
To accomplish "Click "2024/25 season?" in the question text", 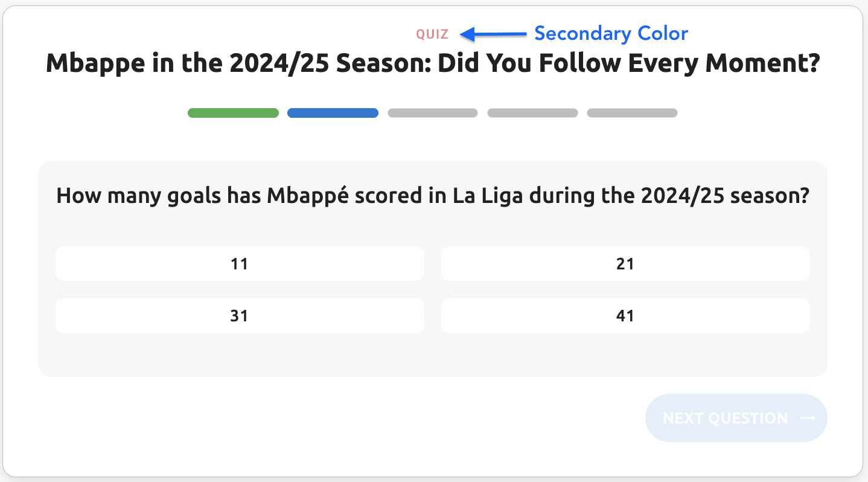I will pyautogui.click(x=724, y=196).
